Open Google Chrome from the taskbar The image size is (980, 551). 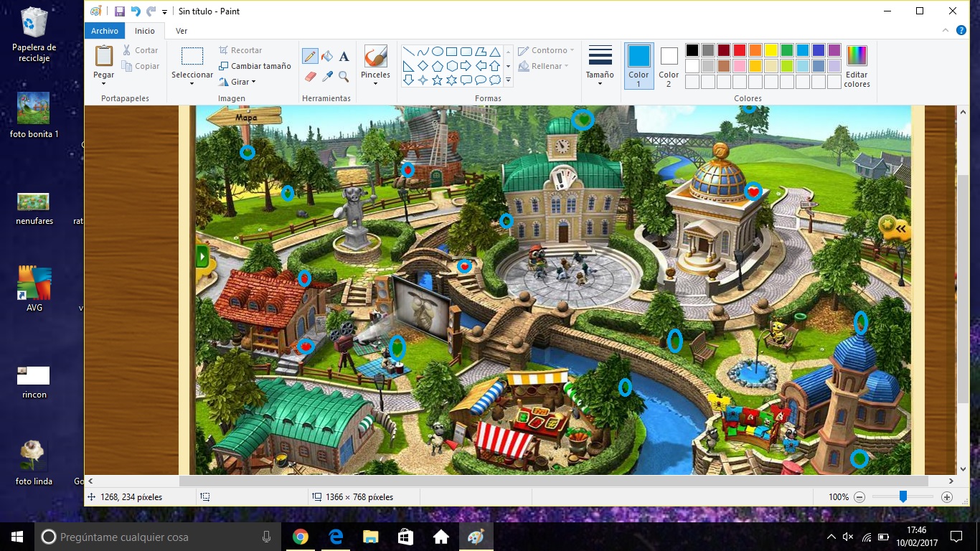pyautogui.click(x=301, y=537)
